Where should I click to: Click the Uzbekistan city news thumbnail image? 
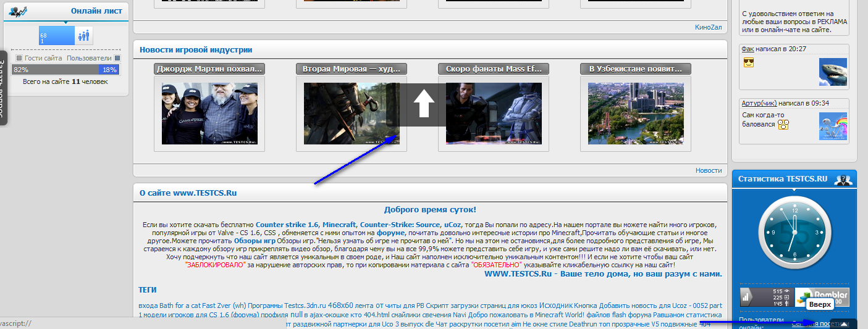coord(636,114)
